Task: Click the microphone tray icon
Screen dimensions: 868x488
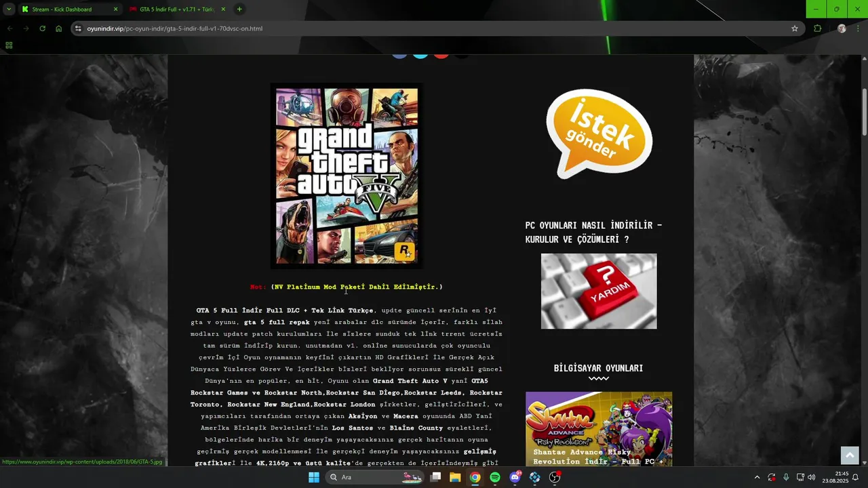Action: (x=786, y=477)
